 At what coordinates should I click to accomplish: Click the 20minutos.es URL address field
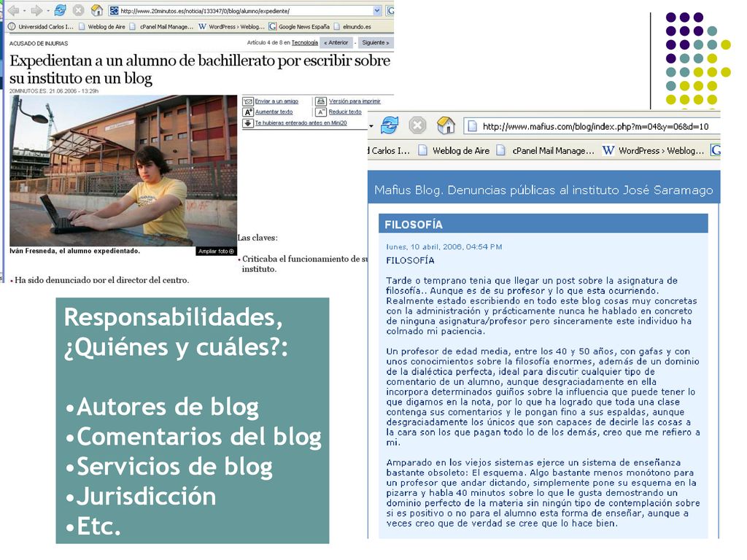(245, 10)
